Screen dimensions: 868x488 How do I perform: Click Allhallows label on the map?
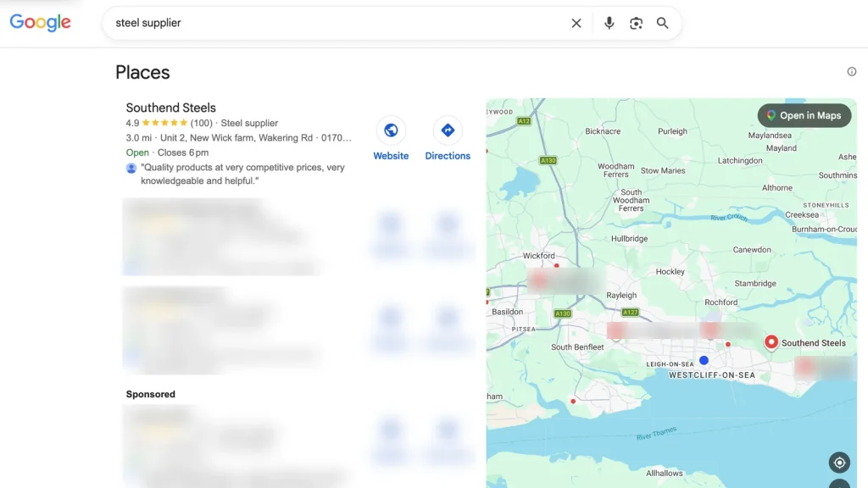click(x=665, y=473)
